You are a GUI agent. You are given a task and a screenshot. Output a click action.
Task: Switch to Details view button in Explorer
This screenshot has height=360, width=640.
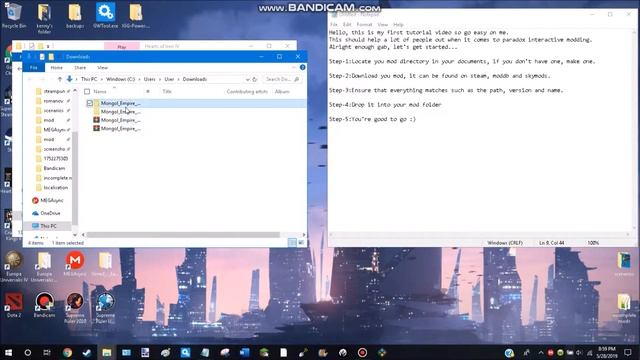[292, 243]
